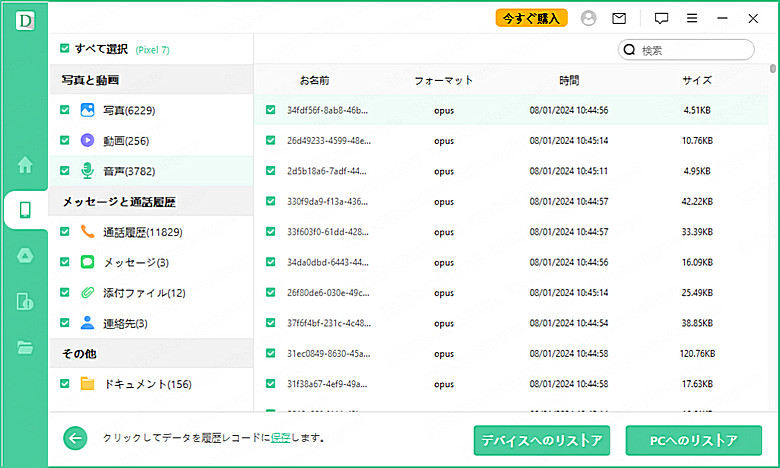The image size is (780, 468).
Task: Select file name 34da0dbd-6443-44...
Action: click(327, 262)
